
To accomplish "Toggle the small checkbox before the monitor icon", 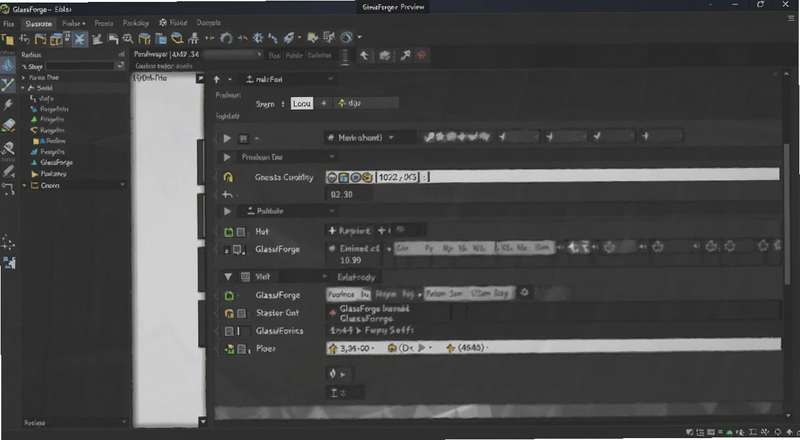I will click(x=227, y=250).
